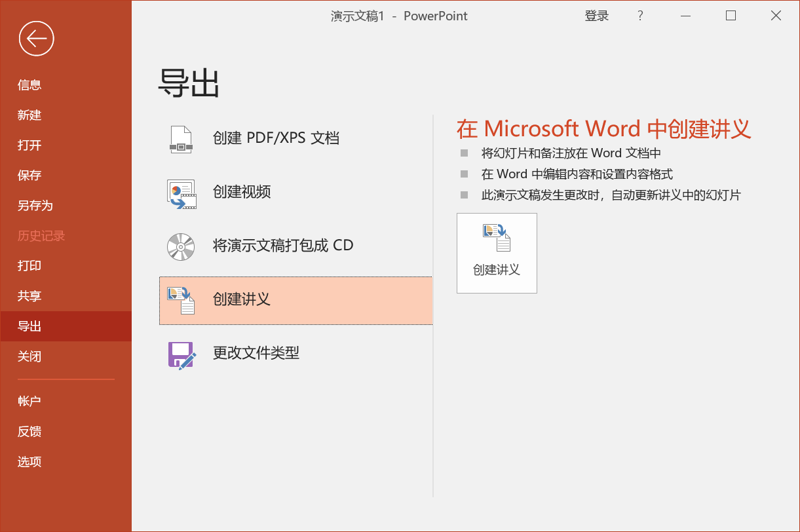
Task: Click the create video icon
Action: (181, 193)
